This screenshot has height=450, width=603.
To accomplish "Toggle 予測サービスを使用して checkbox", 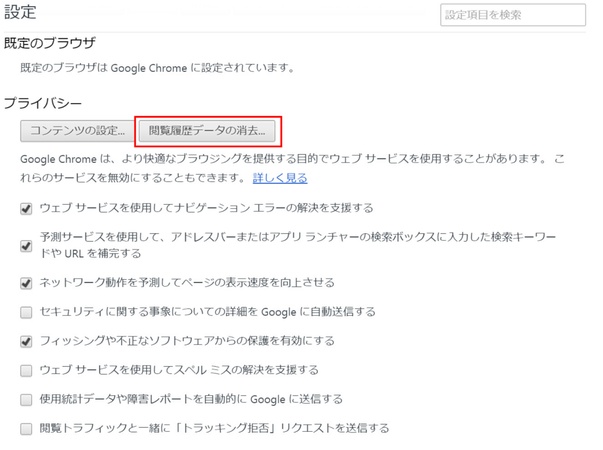I will 26,246.
